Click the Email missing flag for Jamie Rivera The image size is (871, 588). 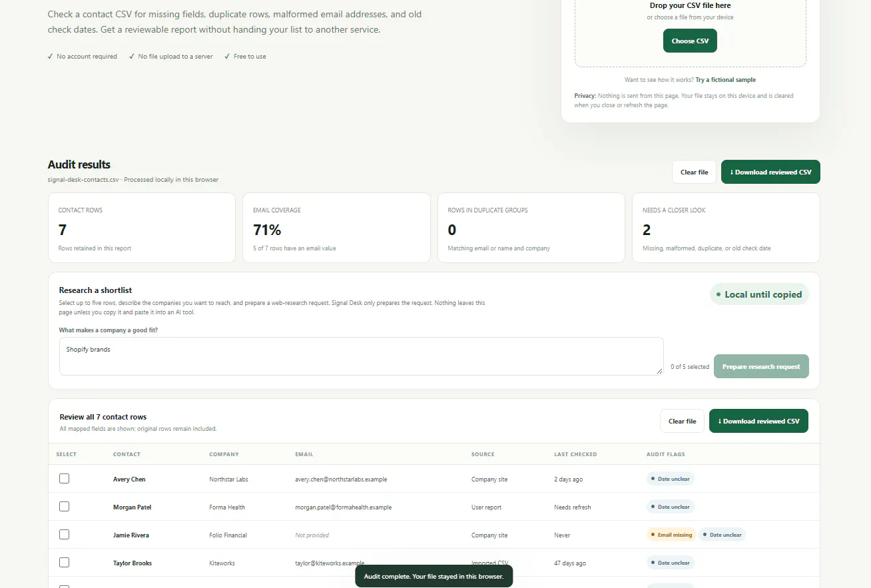(671, 535)
